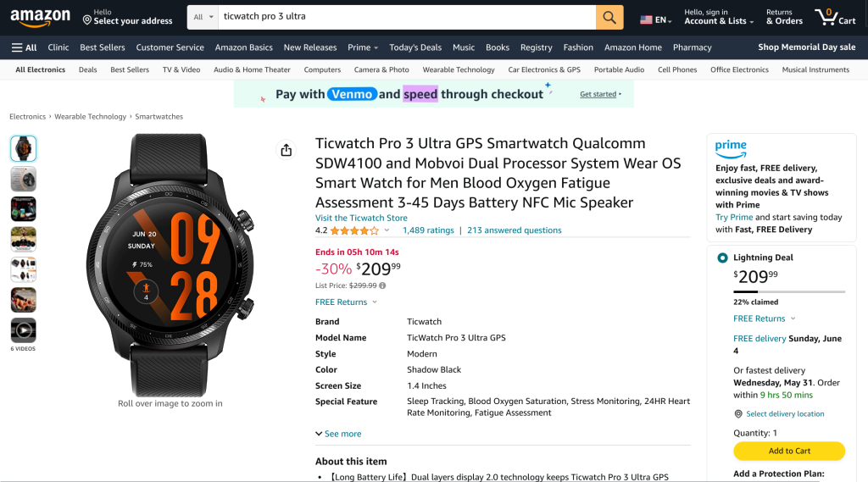Screen dimensions: 868x482
Task: Visit the Ticwatch Store link
Action: pyautogui.click(x=361, y=218)
